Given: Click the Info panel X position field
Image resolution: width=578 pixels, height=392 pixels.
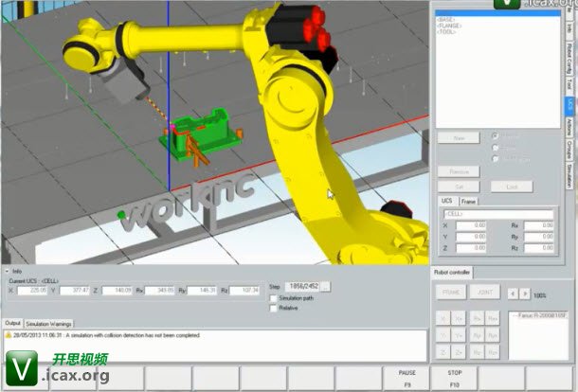Looking at the screenshot, I should pyautogui.click(x=32, y=291).
